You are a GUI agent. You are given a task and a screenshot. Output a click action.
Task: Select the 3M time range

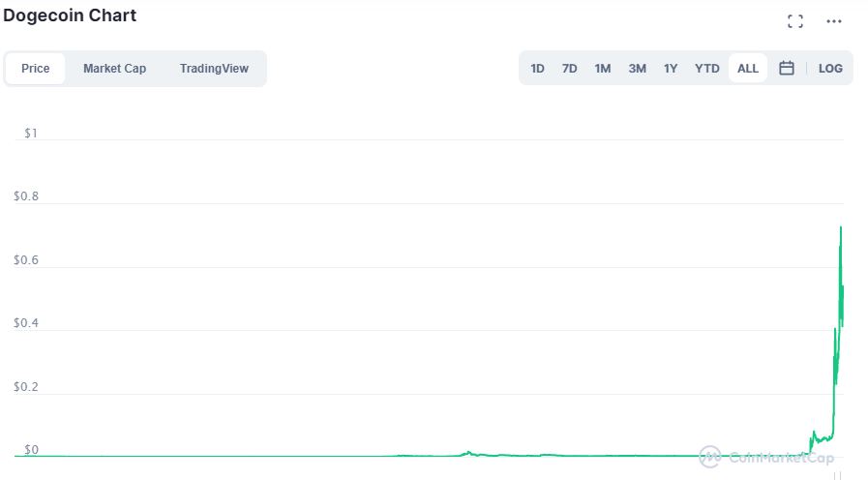coord(637,68)
